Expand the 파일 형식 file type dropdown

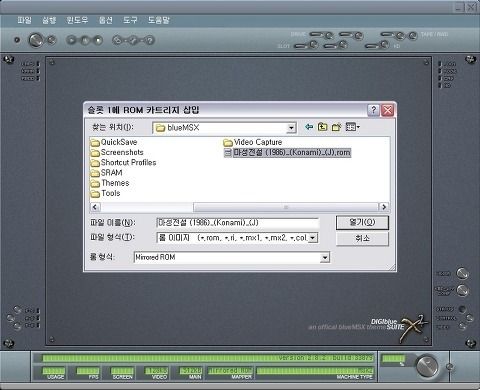[313, 238]
